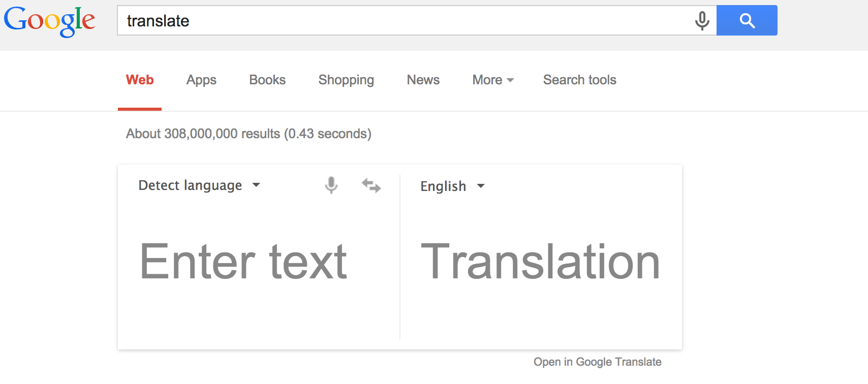The image size is (868, 384).
Task: Swap the source and target languages
Action: 371,185
